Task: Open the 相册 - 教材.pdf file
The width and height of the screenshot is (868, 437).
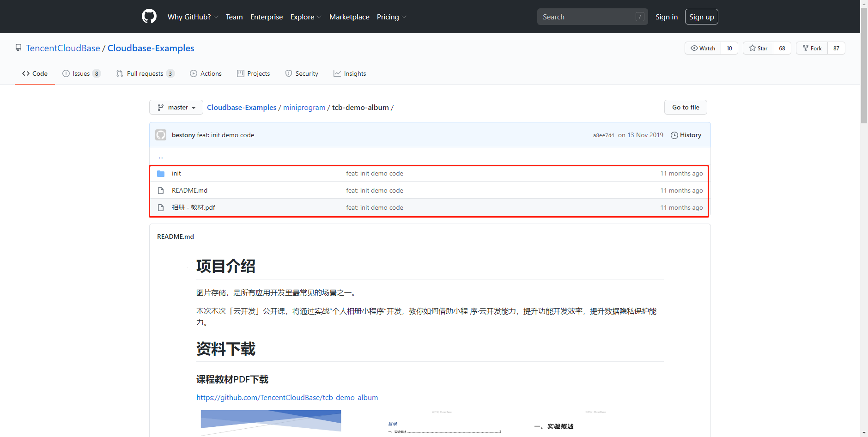Action: [193, 208]
